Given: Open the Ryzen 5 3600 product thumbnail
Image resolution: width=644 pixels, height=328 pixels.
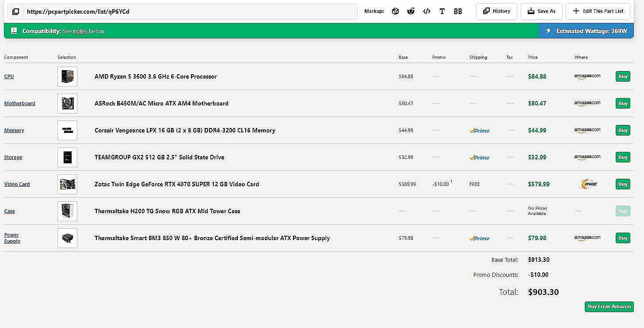Looking at the screenshot, I should 67,76.
